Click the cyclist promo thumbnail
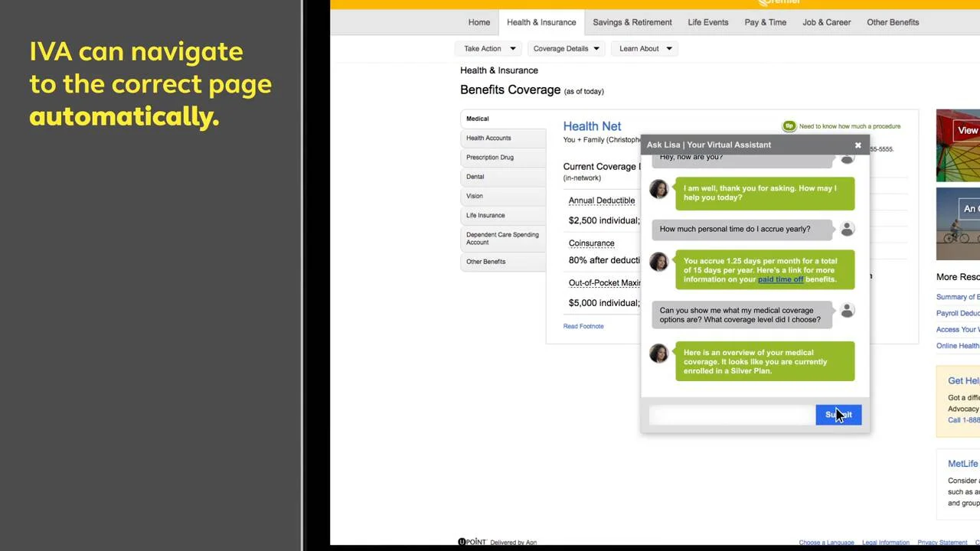980x551 pixels. pos(958,224)
